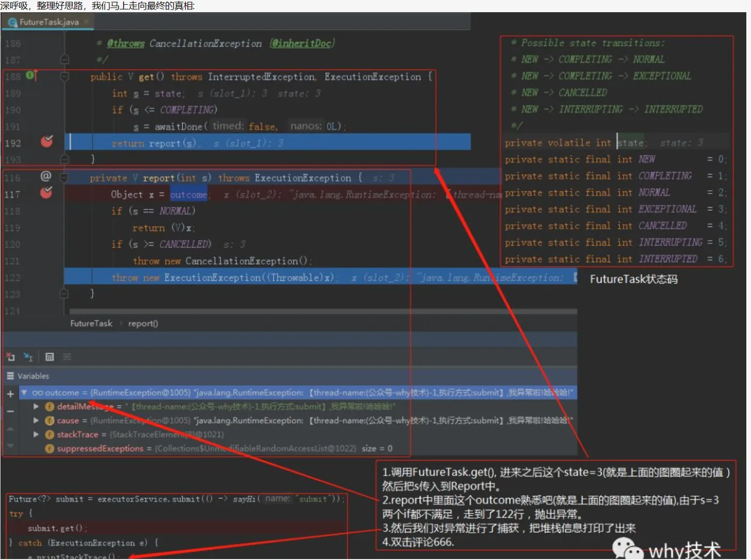Screen dimensions: 751x560
Task: Click the Trace Current Stream Chain icon
Action: pyautogui.click(x=67, y=357)
